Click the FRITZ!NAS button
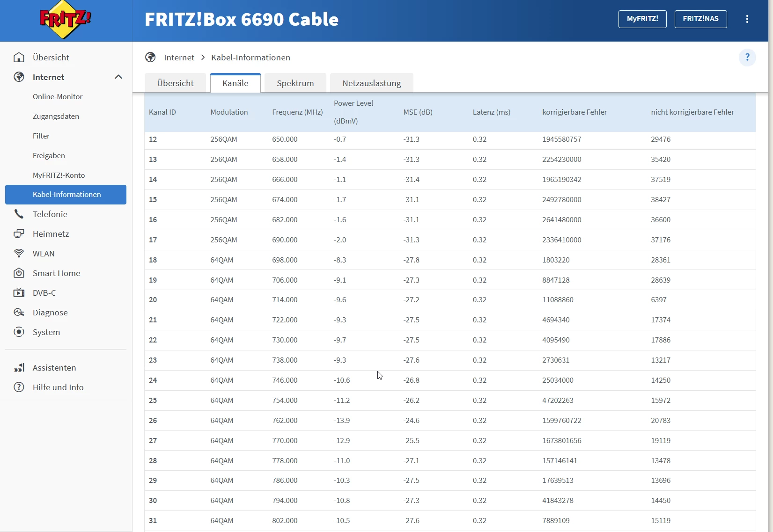The width and height of the screenshot is (773, 532). (x=700, y=19)
